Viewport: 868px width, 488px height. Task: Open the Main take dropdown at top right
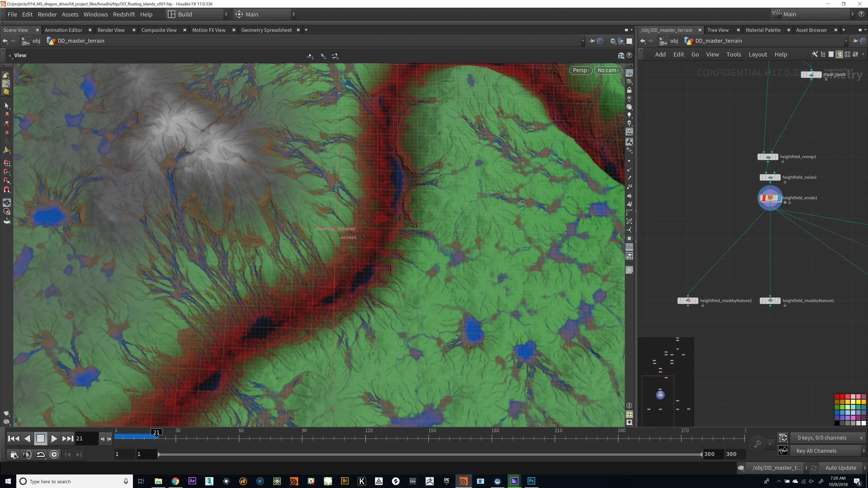click(x=813, y=14)
